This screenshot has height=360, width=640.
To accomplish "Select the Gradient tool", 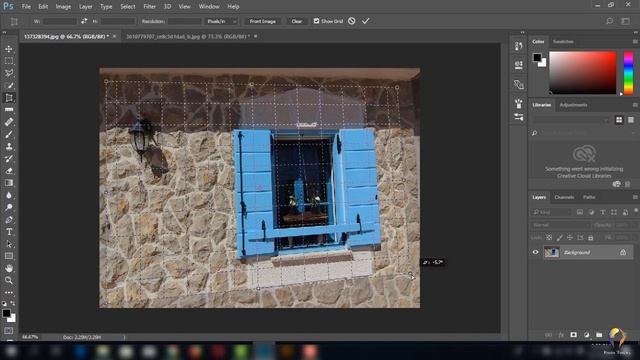I will pyautogui.click(x=9, y=183).
